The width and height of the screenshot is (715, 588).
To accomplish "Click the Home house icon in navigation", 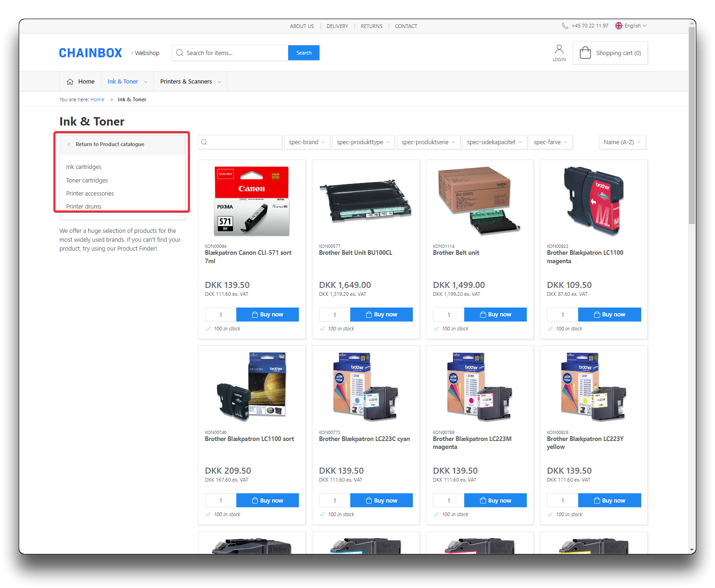I will point(70,82).
